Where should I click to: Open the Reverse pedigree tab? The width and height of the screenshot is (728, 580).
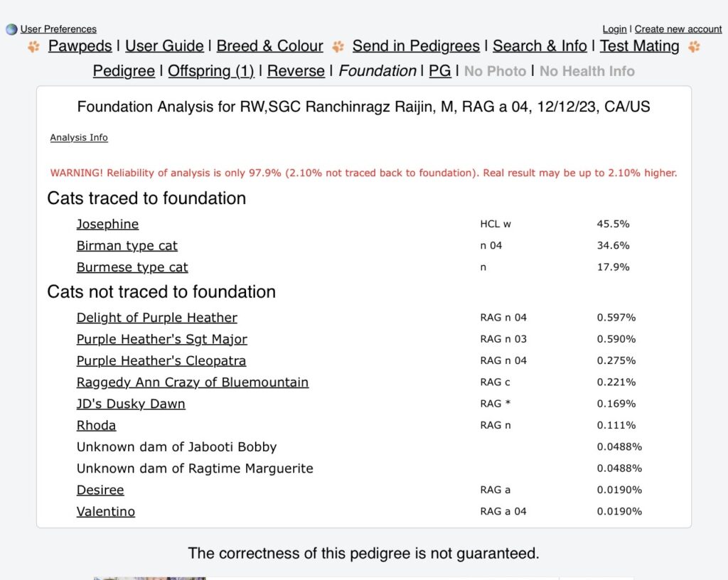[x=296, y=71]
